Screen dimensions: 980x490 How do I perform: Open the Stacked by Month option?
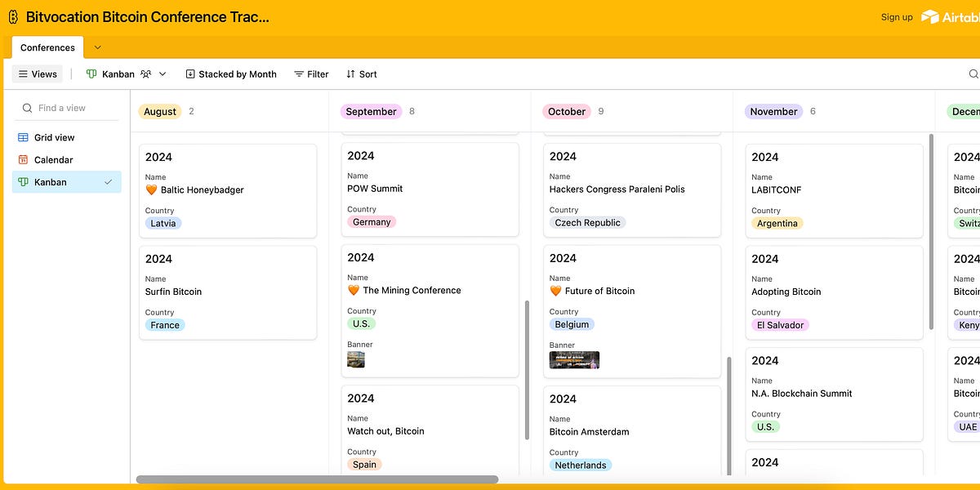coord(231,73)
